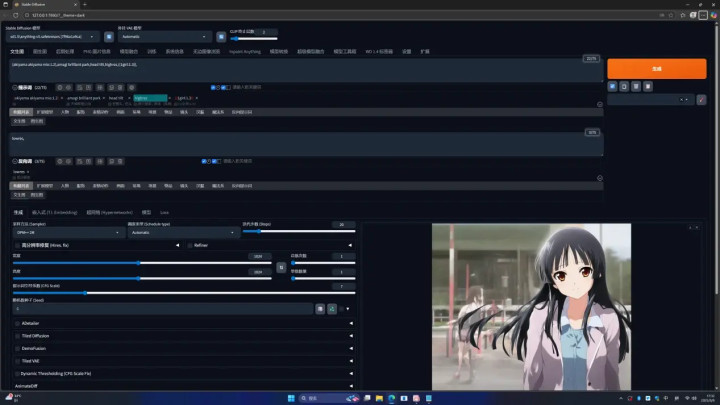Expand the ADetailer section

tap(351, 323)
